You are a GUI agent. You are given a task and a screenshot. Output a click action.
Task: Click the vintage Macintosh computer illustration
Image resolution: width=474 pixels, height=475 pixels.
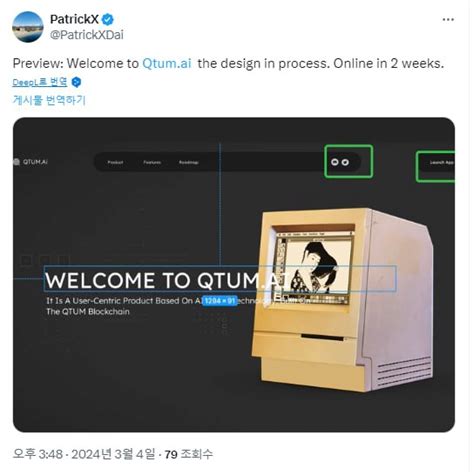(x=342, y=299)
